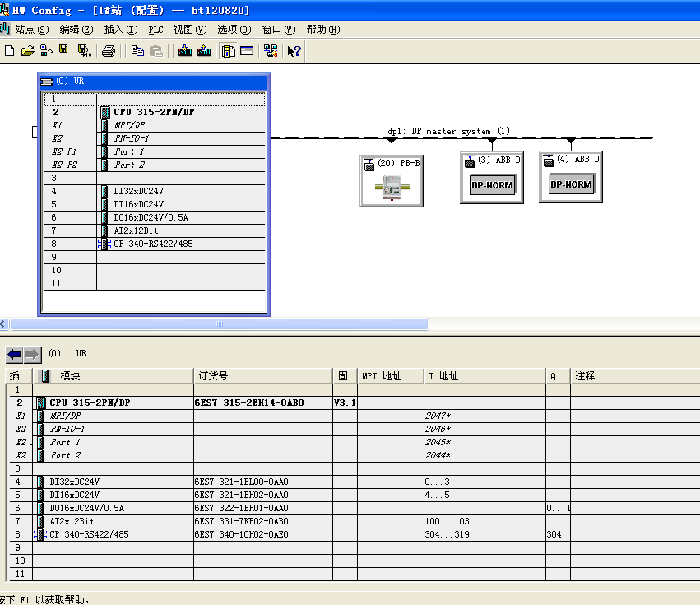Click the horizontal scrollbar thumb
The height and width of the screenshot is (605, 700).
(219, 324)
